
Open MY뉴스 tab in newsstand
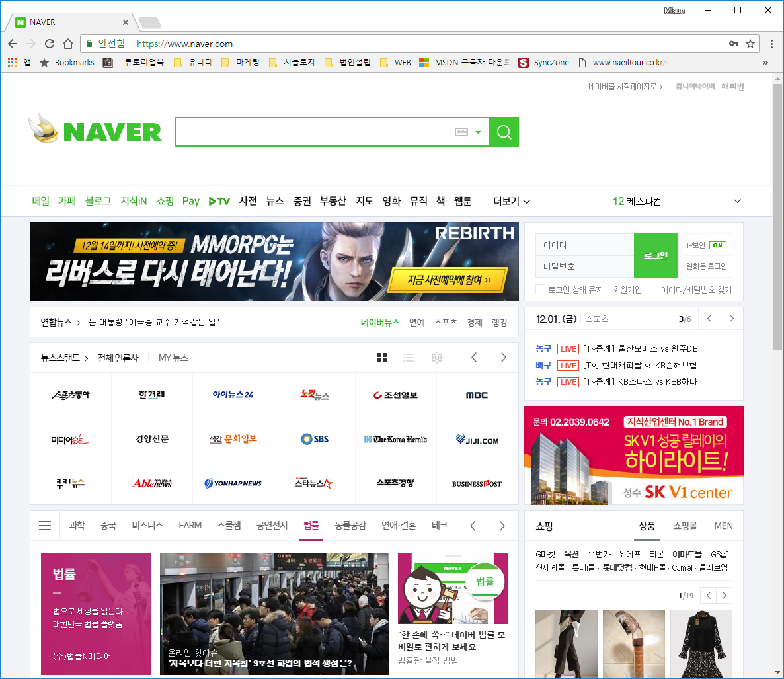173,358
